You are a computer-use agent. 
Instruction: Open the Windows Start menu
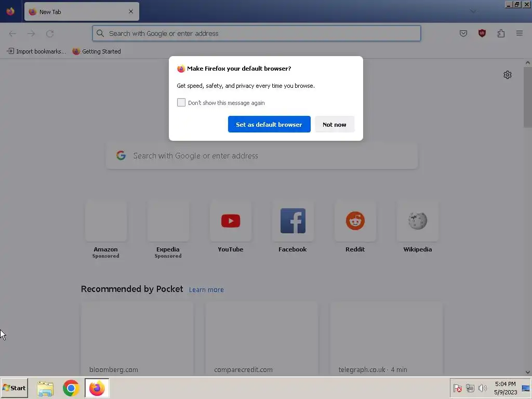pos(14,388)
